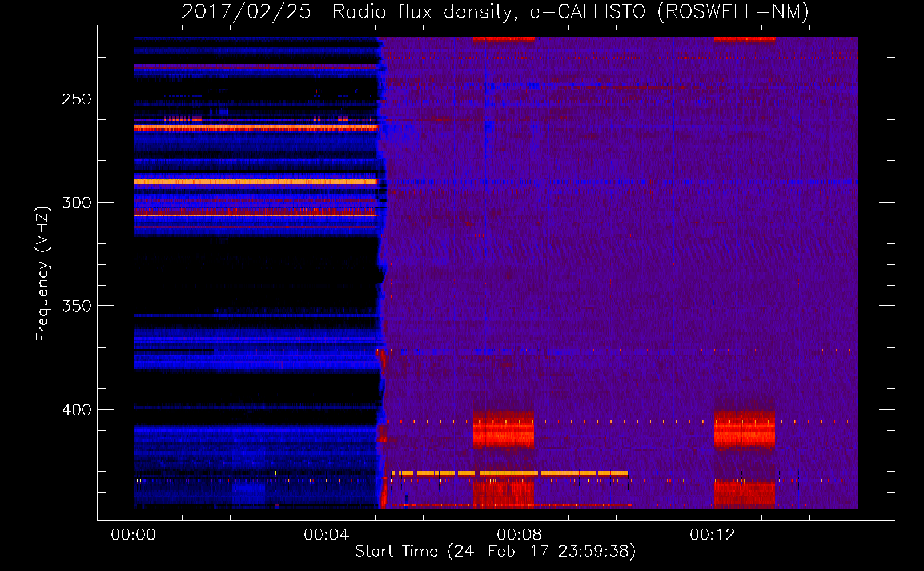Click the plot title "2017/02/25 Radio flux density, e-CALLISTO (ROSWELL-NM)"
924x571 pixels.
click(x=495, y=11)
